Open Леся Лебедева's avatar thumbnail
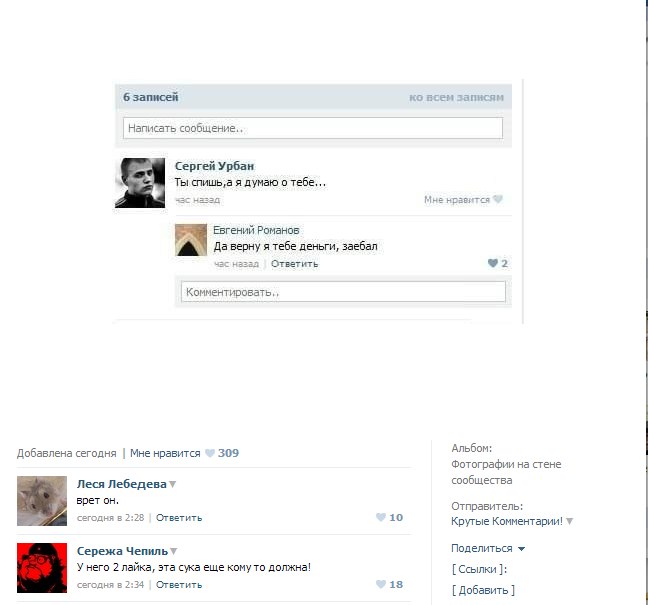The height and width of the screenshot is (605, 648). coord(42,501)
